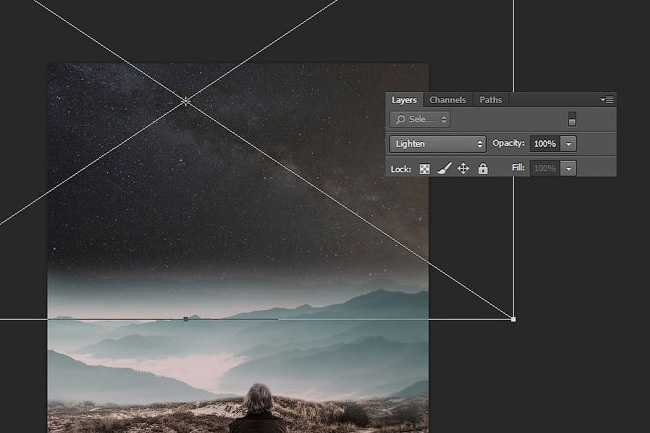Toggle Lock position move icon
Viewport: 650px width, 433px height.
click(x=463, y=168)
